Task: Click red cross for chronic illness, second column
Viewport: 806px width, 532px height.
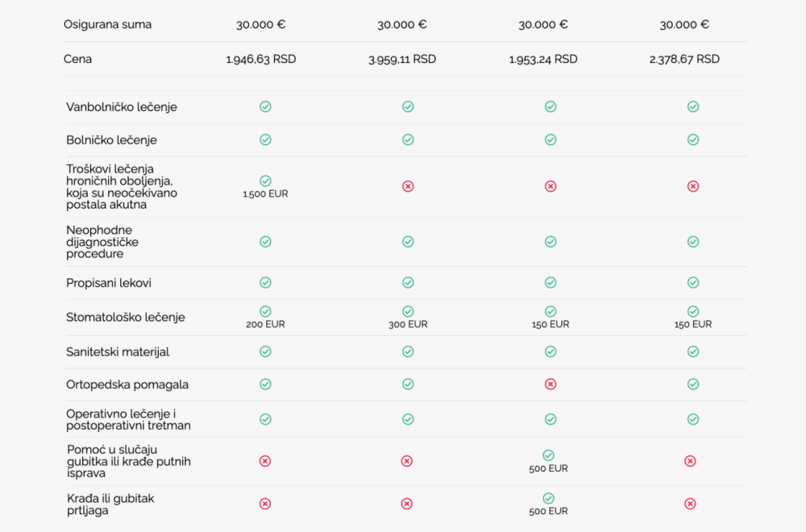Action: click(408, 186)
